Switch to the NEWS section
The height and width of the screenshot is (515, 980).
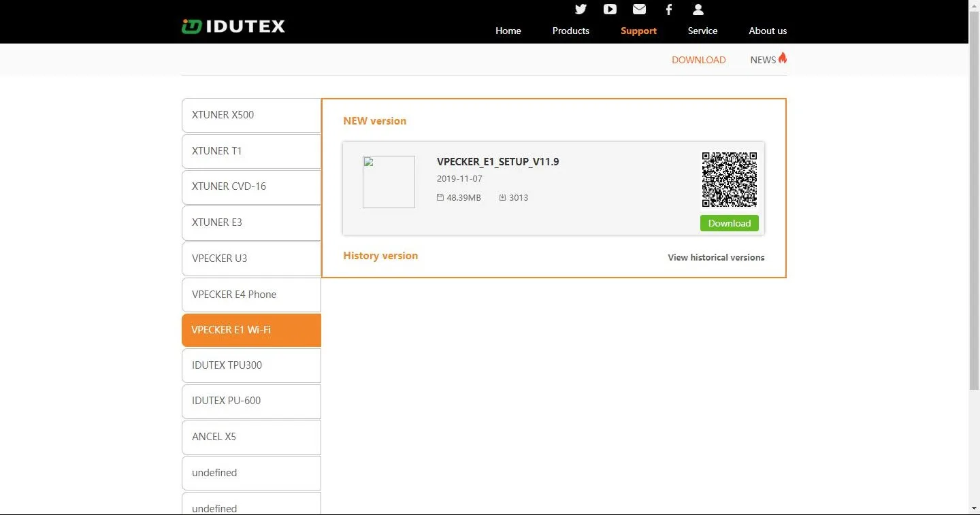pyautogui.click(x=763, y=60)
